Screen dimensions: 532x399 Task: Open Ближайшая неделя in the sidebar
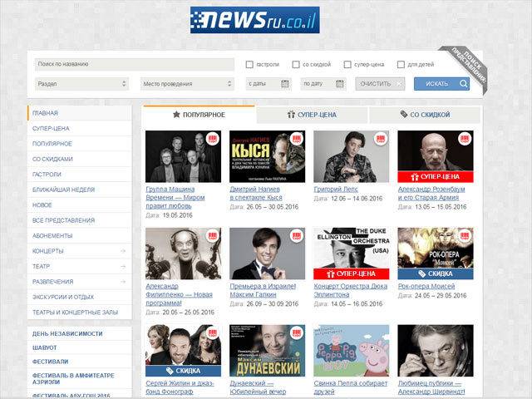coord(80,190)
